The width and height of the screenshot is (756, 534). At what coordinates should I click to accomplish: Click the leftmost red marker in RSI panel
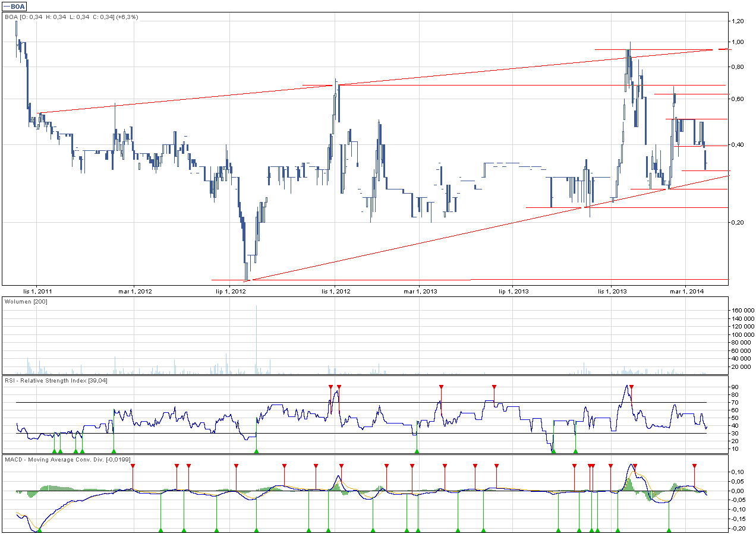click(x=330, y=387)
